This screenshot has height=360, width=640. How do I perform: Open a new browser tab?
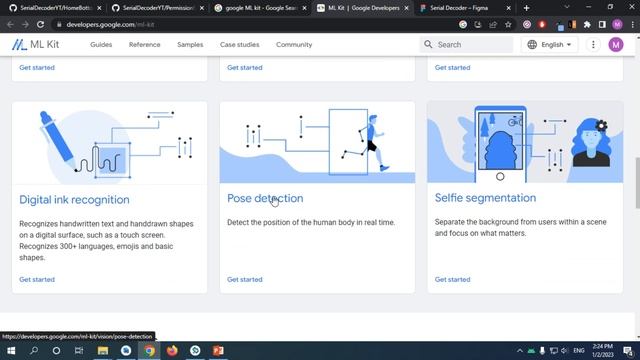pos(526,8)
